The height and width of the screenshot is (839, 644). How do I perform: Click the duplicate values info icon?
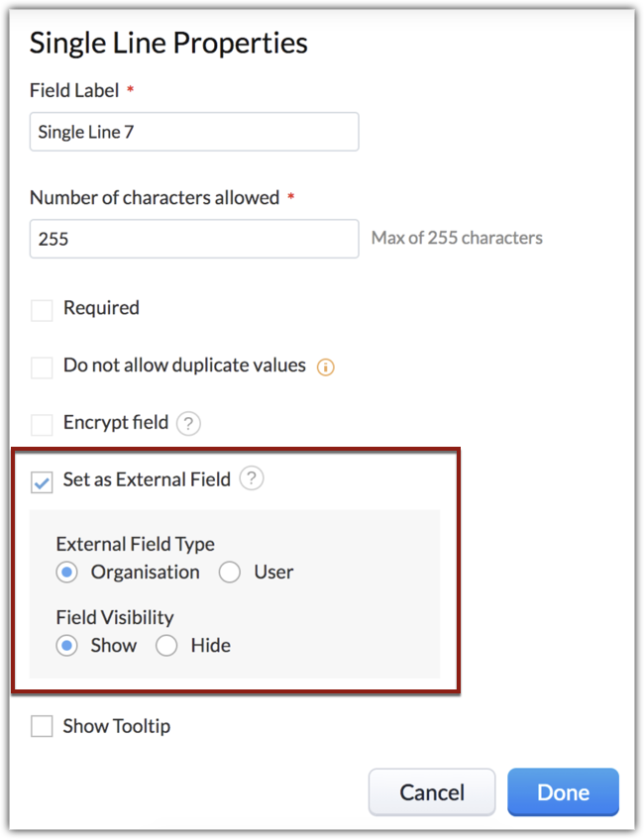click(325, 367)
